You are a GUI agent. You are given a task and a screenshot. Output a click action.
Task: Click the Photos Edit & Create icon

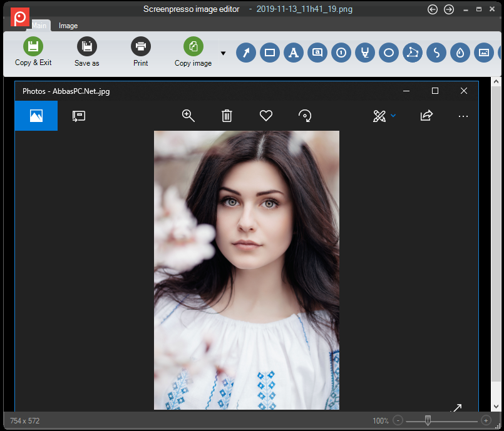point(379,116)
